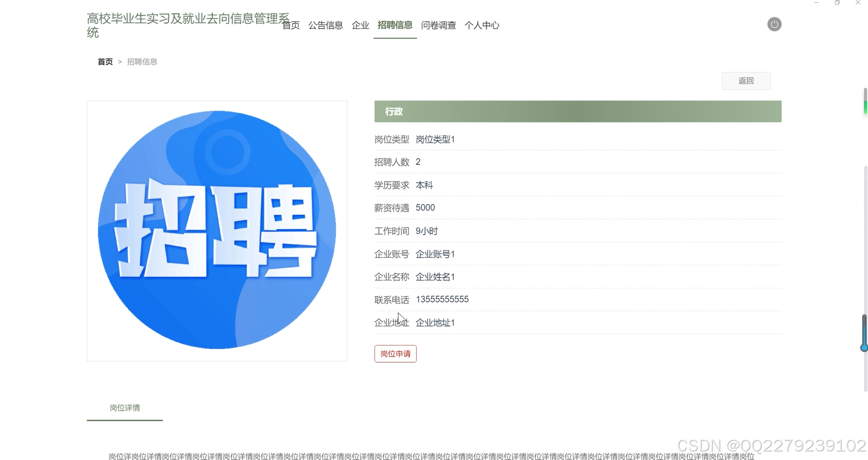The height and width of the screenshot is (460, 868).
Task: Click the minimize window icon
Action: click(816, 3)
